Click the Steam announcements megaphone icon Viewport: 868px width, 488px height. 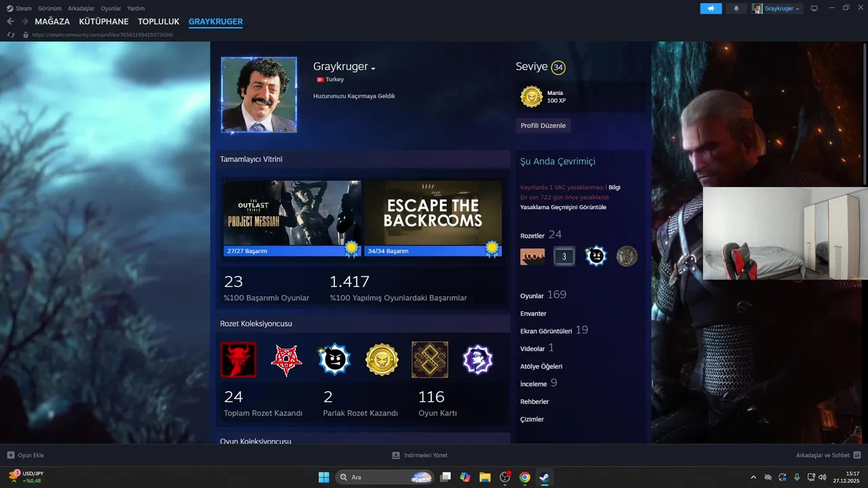[711, 9]
